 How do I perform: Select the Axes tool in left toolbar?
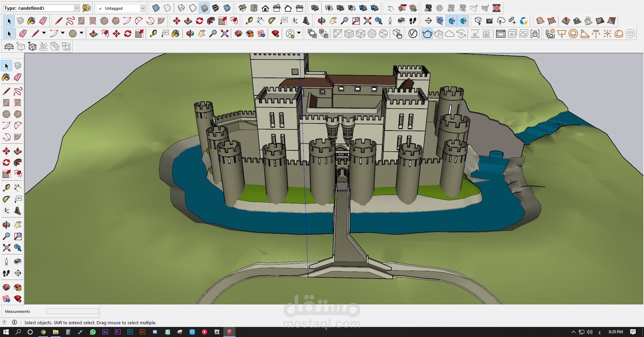6,211
